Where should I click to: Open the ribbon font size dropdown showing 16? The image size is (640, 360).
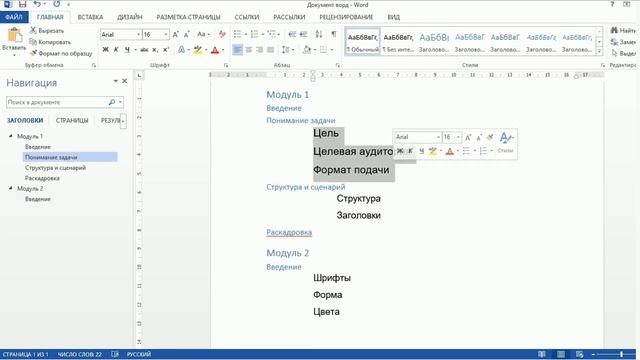pos(166,35)
